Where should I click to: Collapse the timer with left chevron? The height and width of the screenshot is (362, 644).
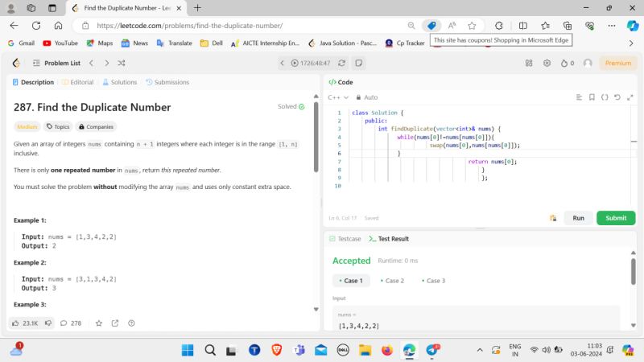[x=283, y=63]
